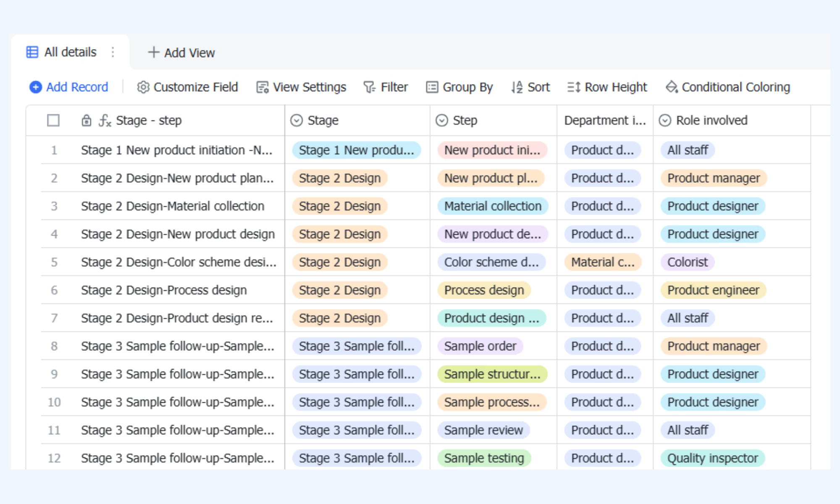Click the 'Product d...' department tag in row 1
The image size is (840, 504).
603,150
